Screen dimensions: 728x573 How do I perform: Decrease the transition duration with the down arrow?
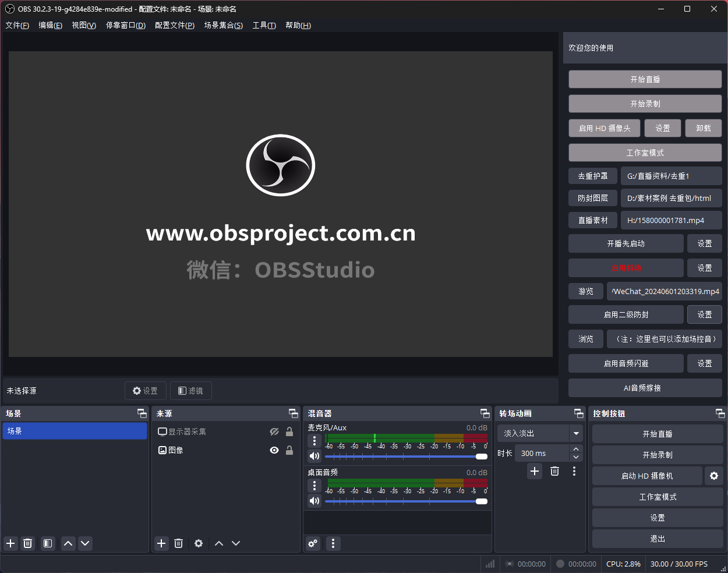coord(576,457)
